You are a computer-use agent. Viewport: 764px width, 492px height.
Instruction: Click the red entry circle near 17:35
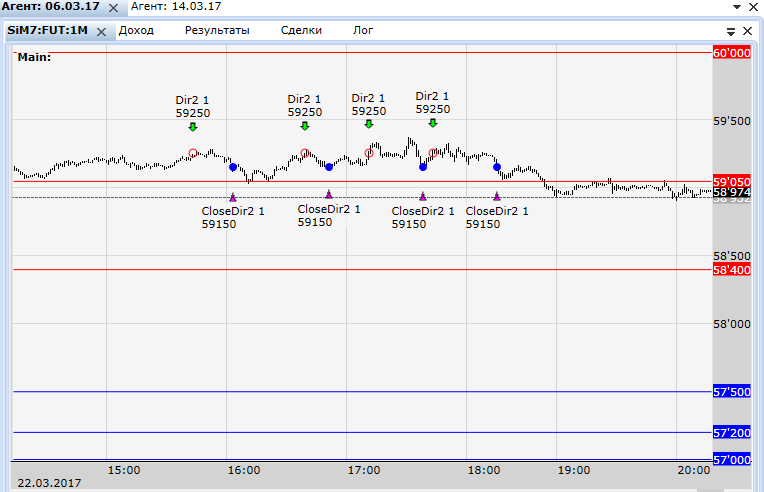(x=433, y=153)
